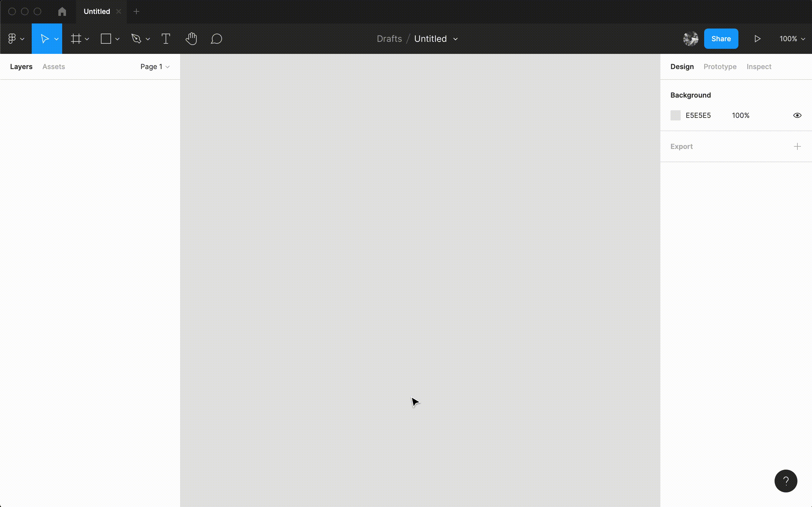The width and height of the screenshot is (812, 507).
Task: Add an export setting with plus
Action: click(x=797, y=146)
